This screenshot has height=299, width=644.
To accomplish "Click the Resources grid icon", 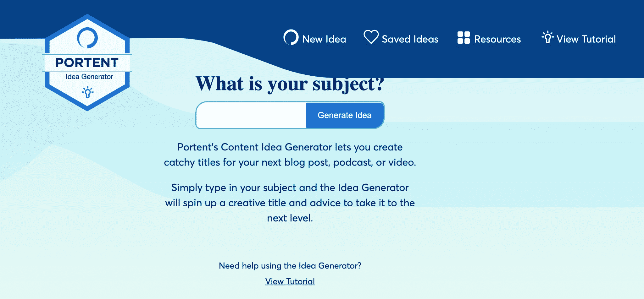I will pos(464,38).
